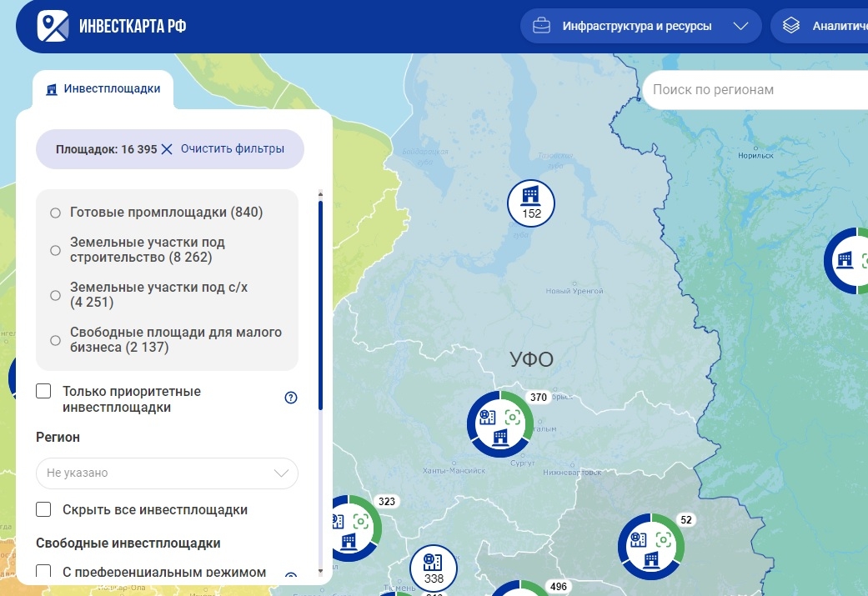
Task: Select Земельные участки под строительство option
Action: click(x=56, y=250)
